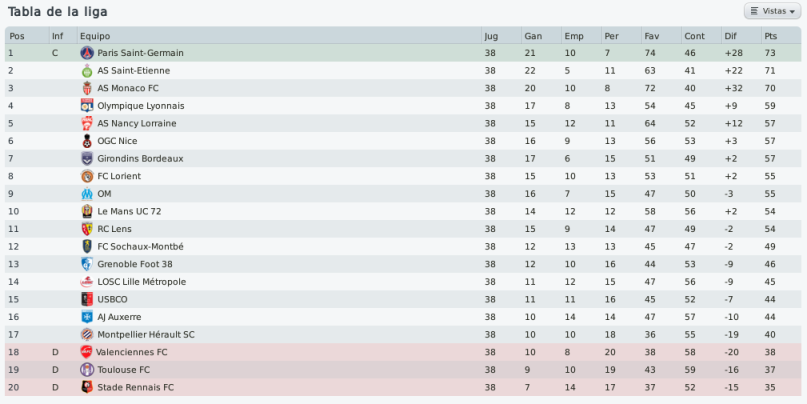The height and width of the screenshot is (404, 807).
Task: Click the AJ Auxerre club badge
Action: coord(87,317)
